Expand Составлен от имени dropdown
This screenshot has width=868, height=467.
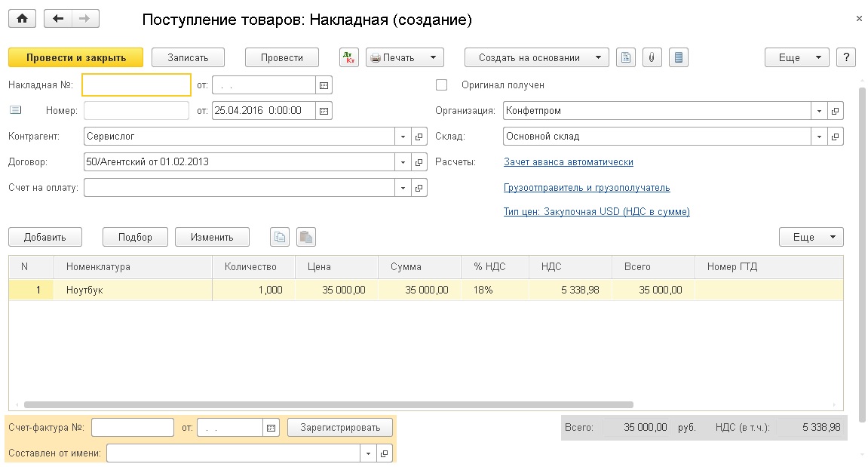(x=368, y=453)
